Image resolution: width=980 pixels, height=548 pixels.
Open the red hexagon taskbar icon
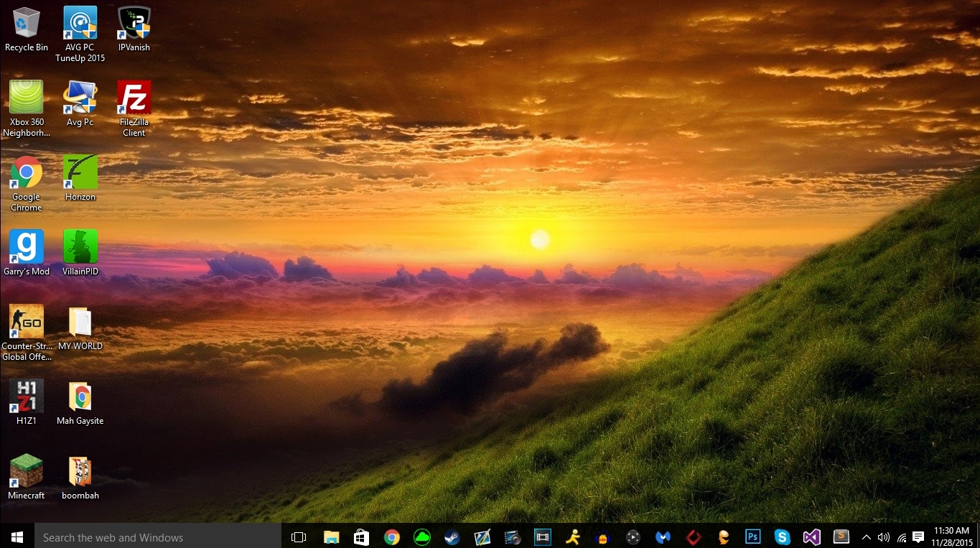pos(693,537)
